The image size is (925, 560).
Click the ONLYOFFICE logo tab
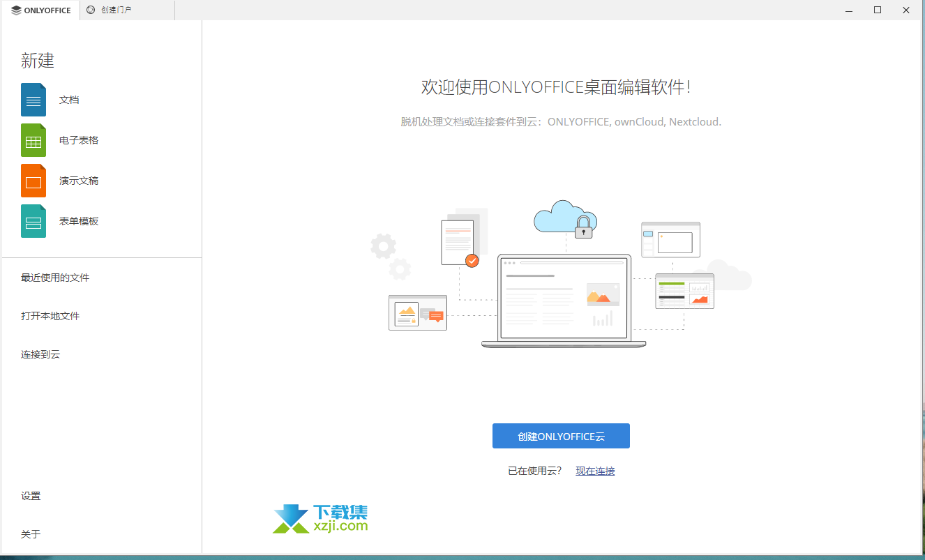tap(40, 10)
